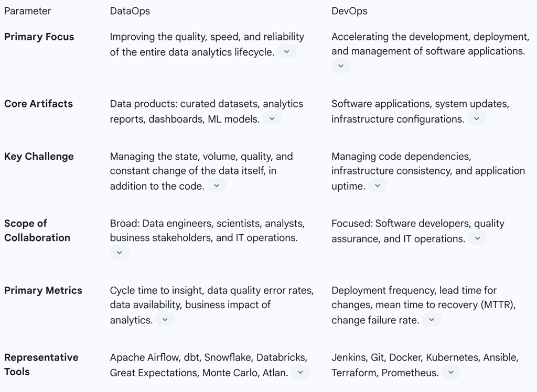Screen dimensions: 537x392
Task: Expand Scope of Collaboration for DataOps
Action: coord(119,252)
